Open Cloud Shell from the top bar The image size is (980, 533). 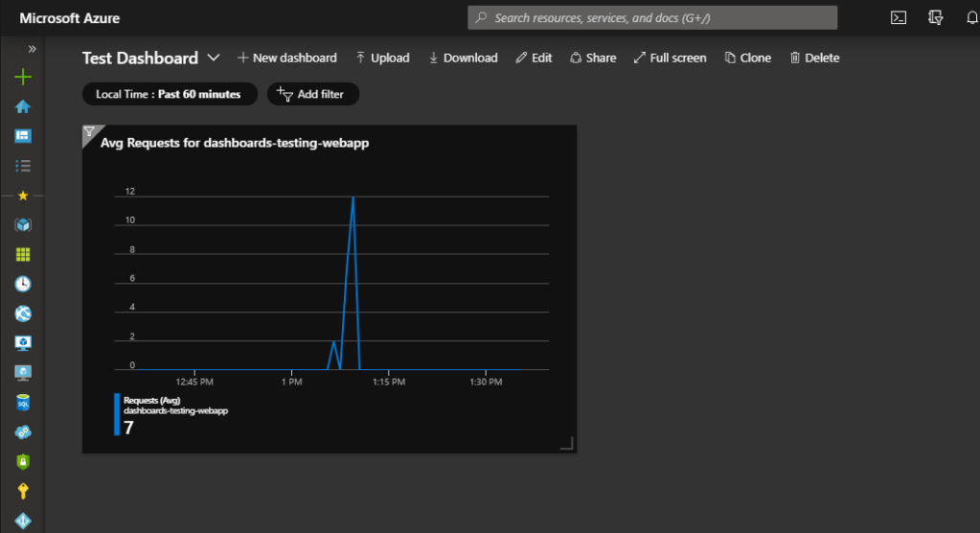(899, 18)
